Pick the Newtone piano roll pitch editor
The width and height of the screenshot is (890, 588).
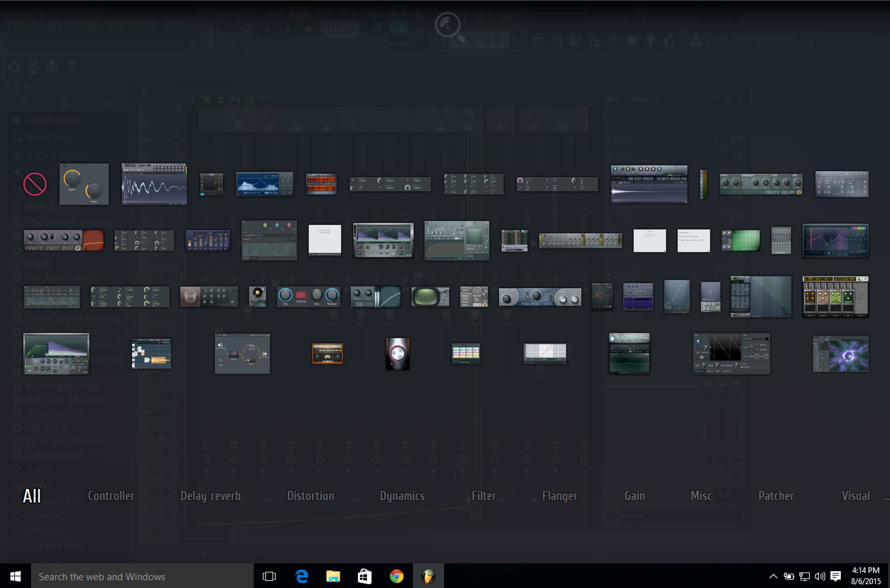point(151,354)
